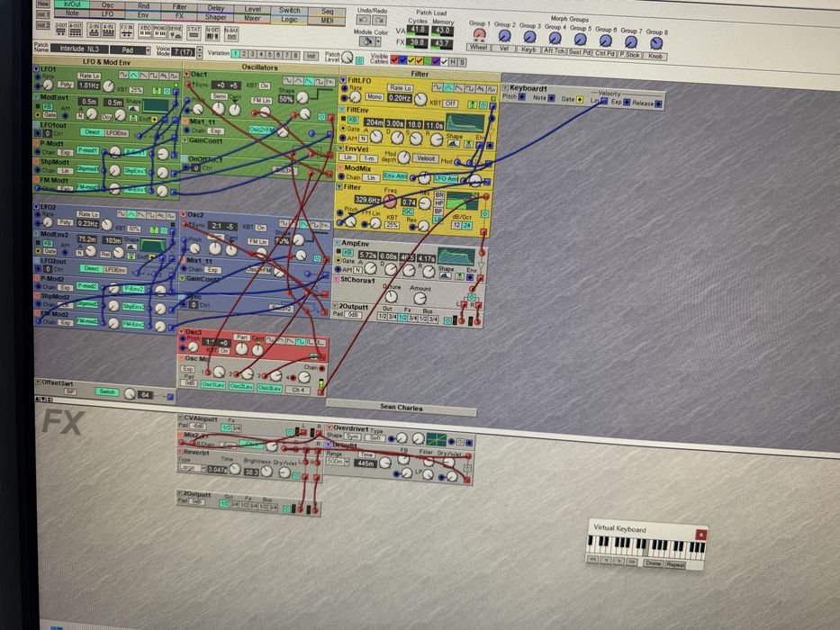Open the In/Out module tab

point(72,4)
